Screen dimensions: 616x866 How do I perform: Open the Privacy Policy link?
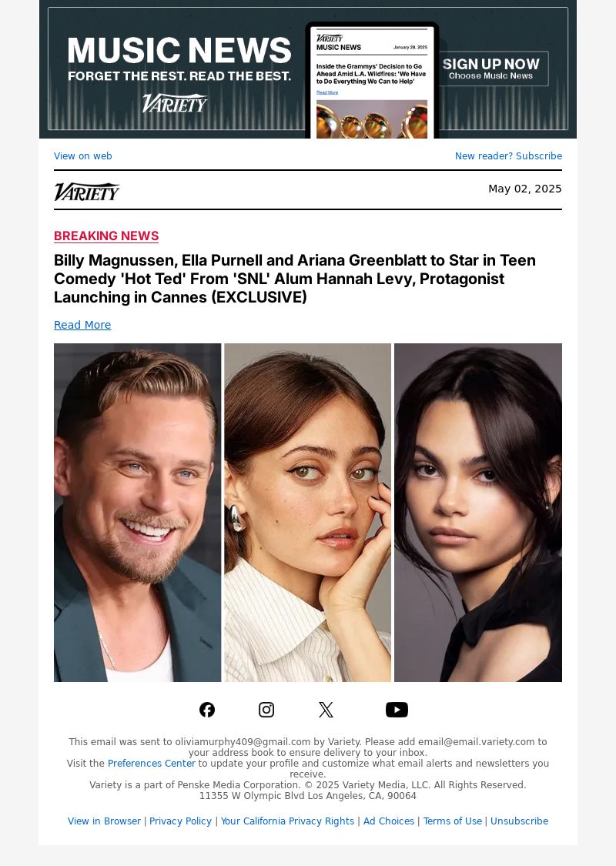coord(180,821)
